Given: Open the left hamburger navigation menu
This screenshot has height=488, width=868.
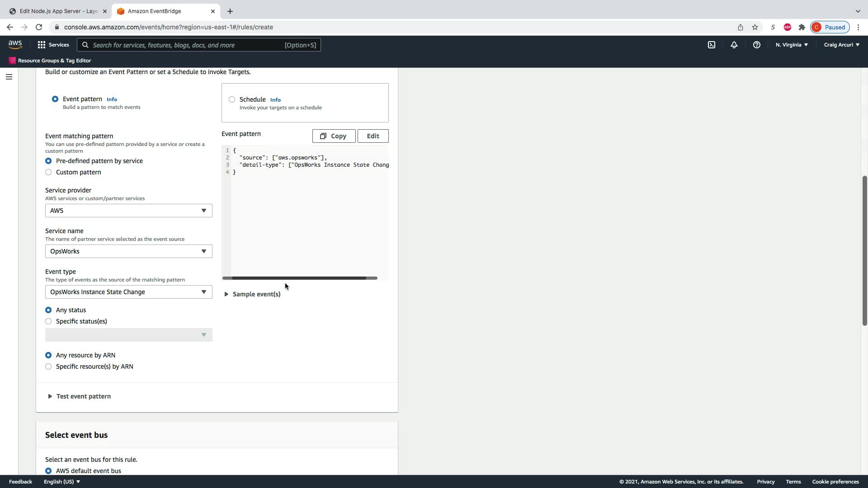Looking at the screenshot, I should tap(9, 77).
